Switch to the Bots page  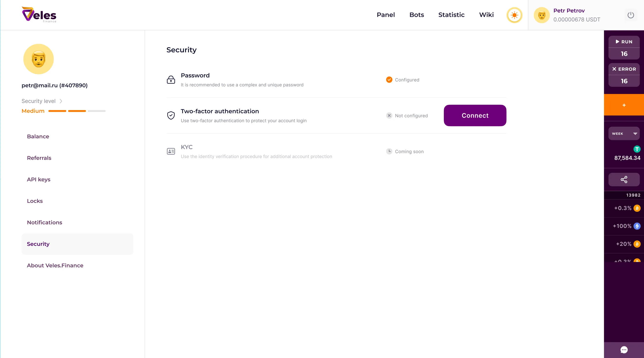tap(416, 15)
